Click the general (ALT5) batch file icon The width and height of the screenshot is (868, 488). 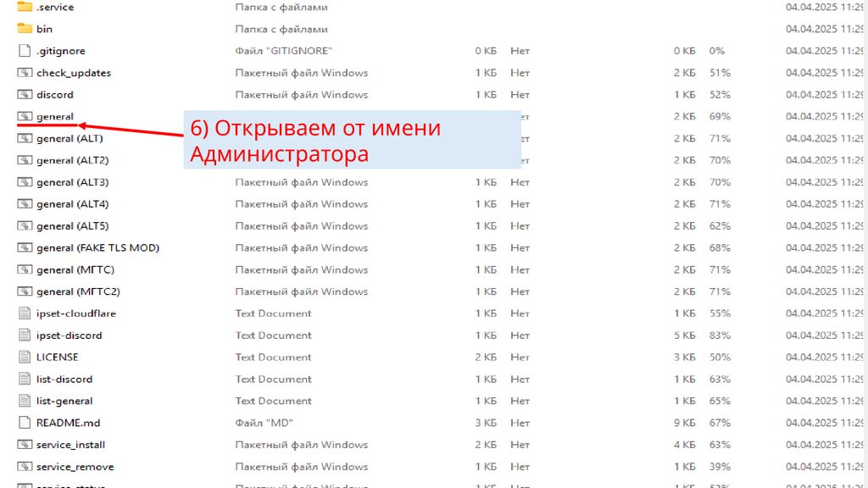tap(25, 225)
